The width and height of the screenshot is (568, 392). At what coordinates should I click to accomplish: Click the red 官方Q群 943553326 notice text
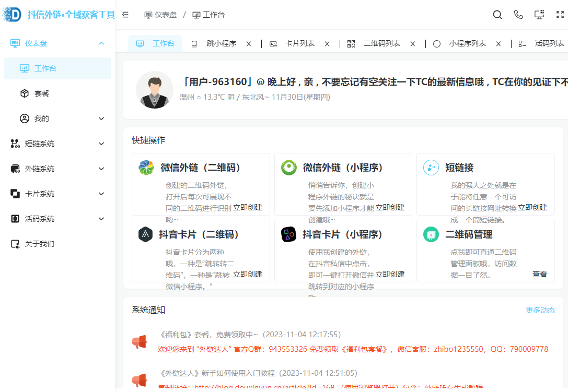pyautogui.click(x=353, y=349)
